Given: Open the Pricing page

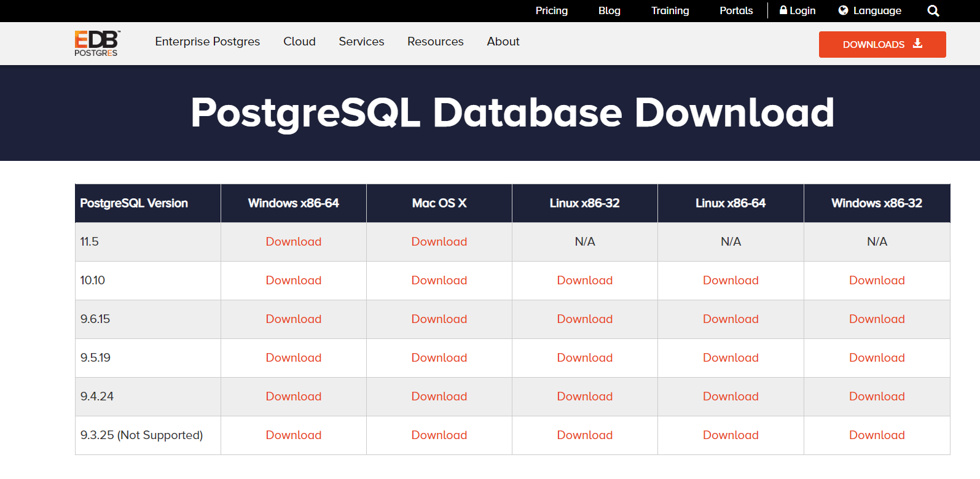Looking at the screenshot, I should [x=551, y=10].
